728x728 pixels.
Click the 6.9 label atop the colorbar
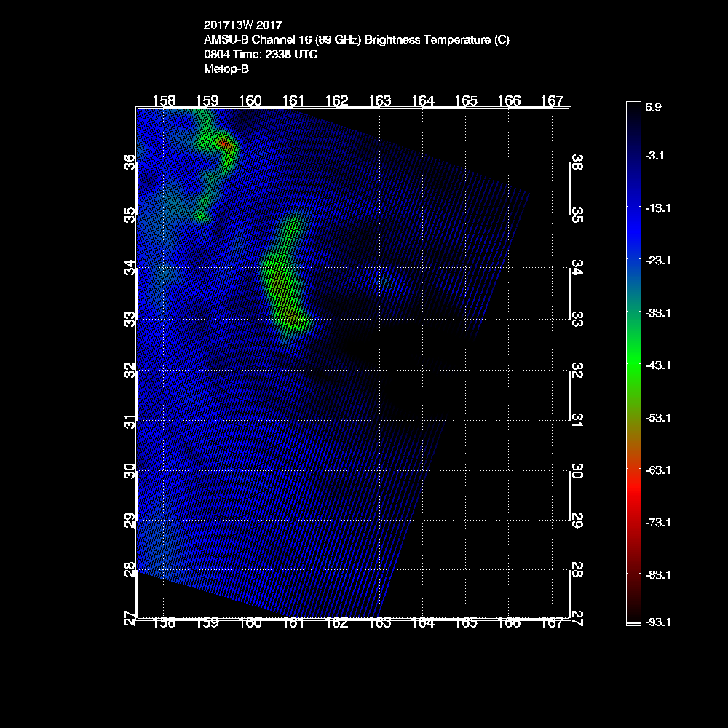click(653, 107)
